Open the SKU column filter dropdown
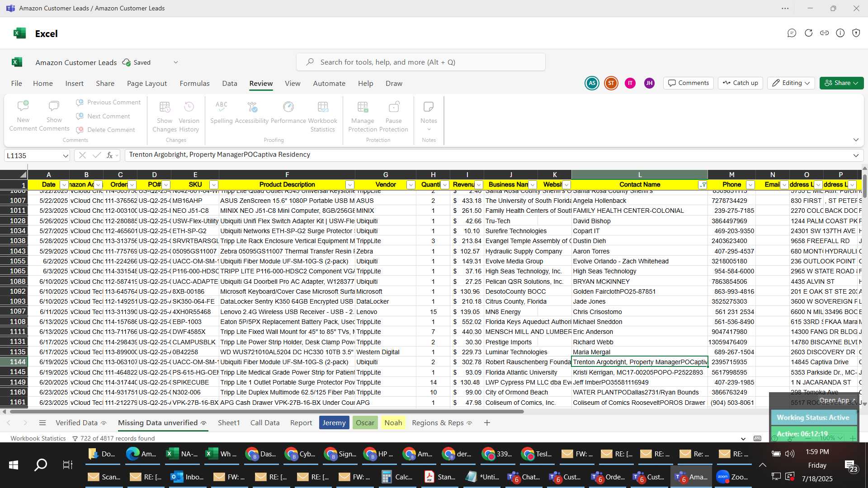 (214, 185)
